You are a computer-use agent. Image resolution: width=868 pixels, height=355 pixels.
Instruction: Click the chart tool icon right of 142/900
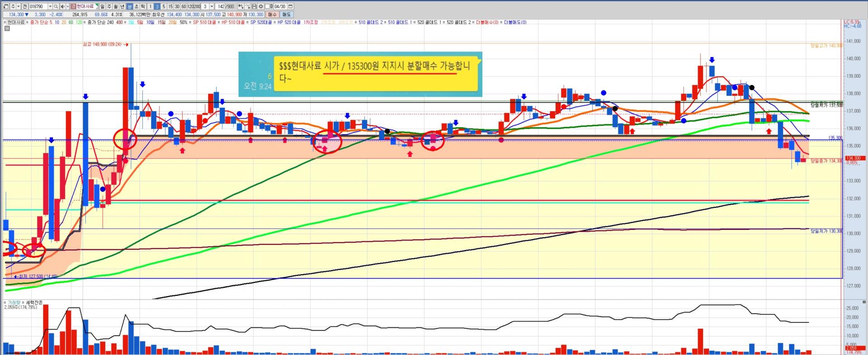pos(241,7)
